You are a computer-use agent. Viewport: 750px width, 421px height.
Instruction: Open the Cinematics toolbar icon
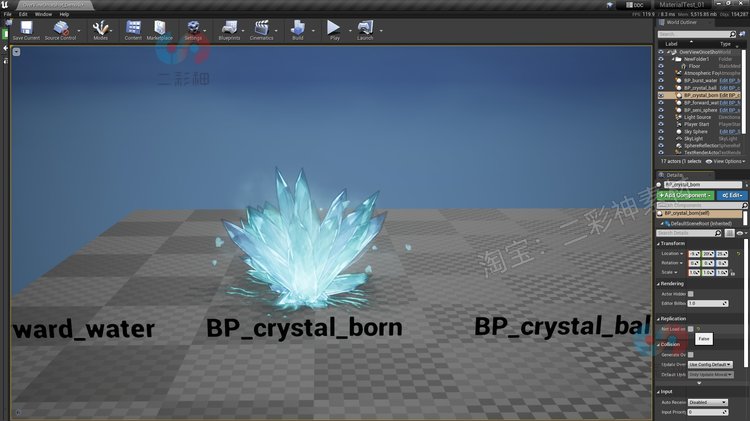[261, 30]
